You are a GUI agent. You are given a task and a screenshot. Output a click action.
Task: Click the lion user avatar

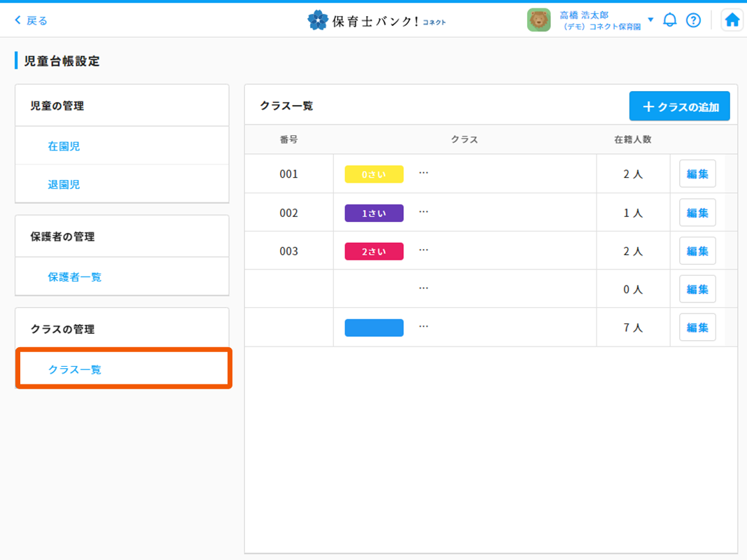pyautogui.click(x=538, y=20)
